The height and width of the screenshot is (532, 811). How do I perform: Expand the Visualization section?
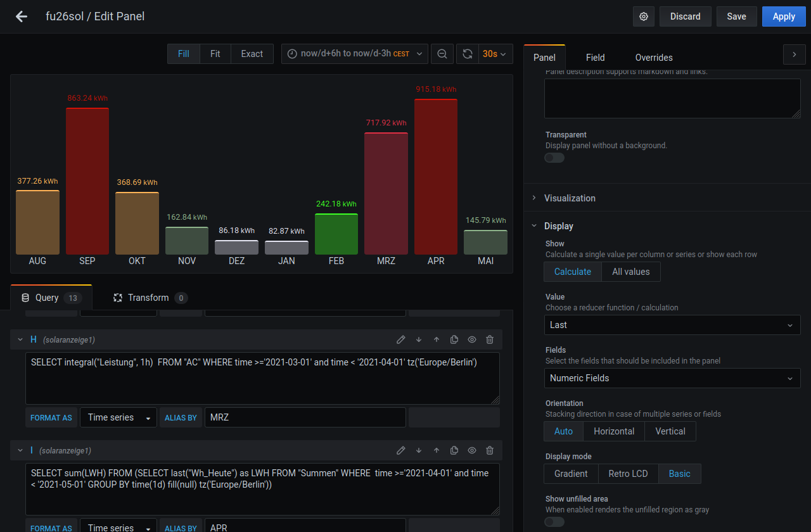pos(570,198)
